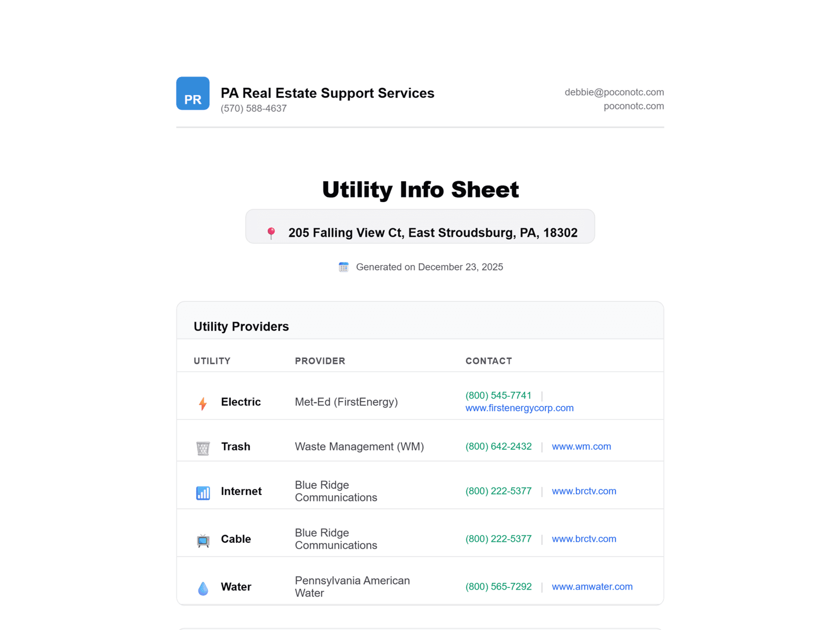Image resolution: width=840 pixels, height=630 pixels.
Task: Click the poconotc.com website text
Action: pos(634,106)
